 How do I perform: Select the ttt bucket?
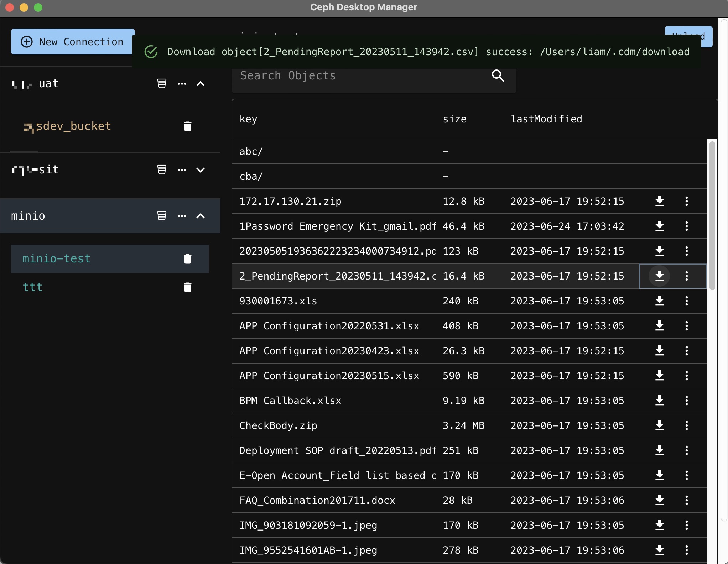[32, 287]
